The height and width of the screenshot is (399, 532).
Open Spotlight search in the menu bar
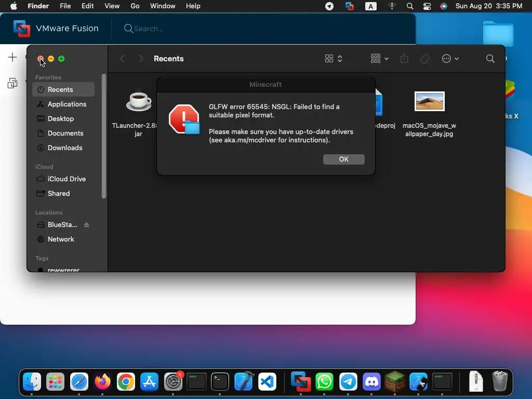pos(410,6)
